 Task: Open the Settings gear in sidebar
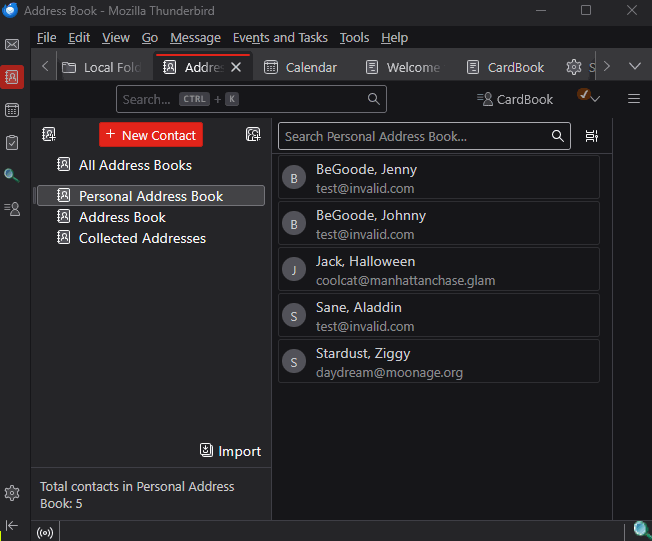pyautogui.click(x=12, y=493)
